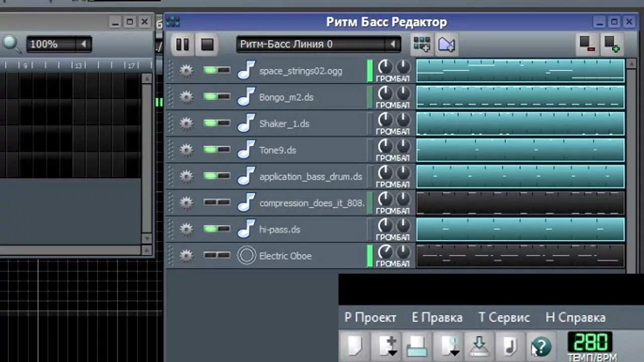Click the note icon of compression_does_it_808
Screen dimensions: 644x362
click(247, 203)
